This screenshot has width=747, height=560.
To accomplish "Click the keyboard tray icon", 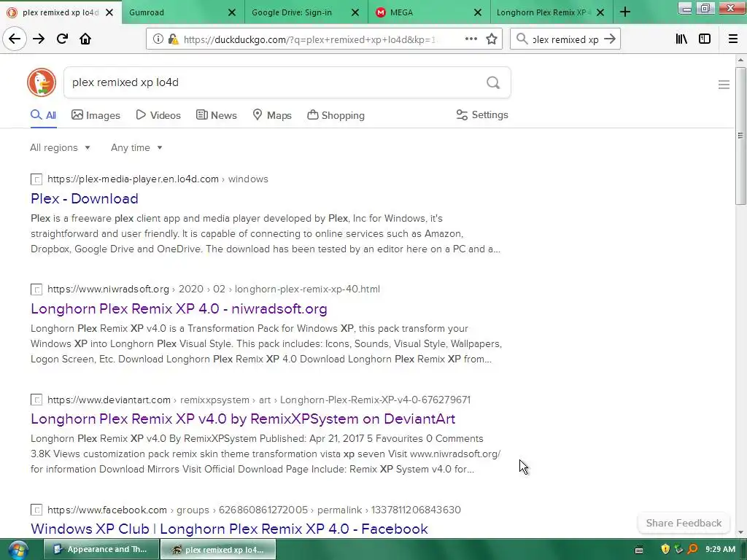I will click(639, 550).
